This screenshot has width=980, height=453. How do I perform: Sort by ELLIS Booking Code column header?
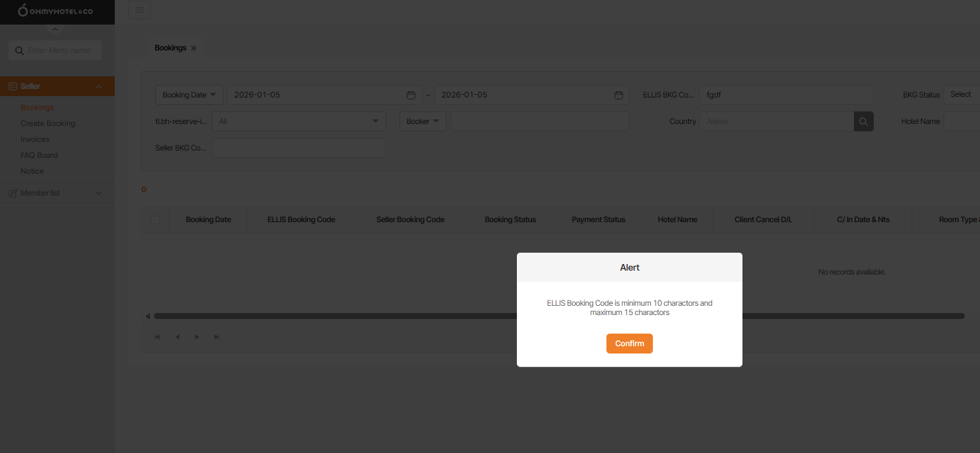301,220
